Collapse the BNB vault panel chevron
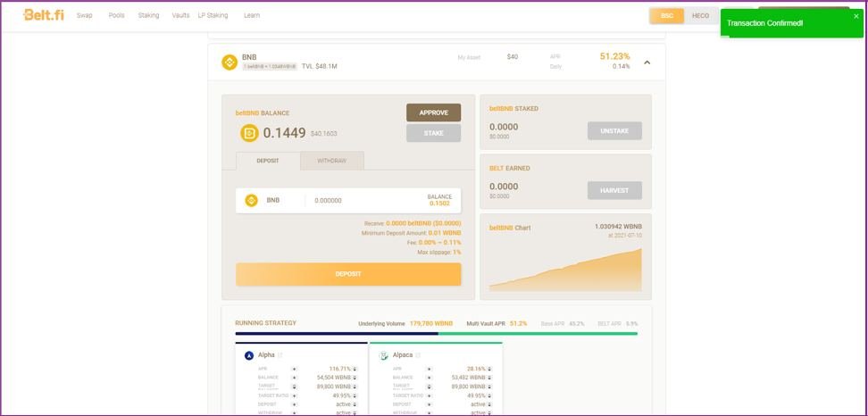The width and height of the screenshot is (868, 416). coord(647,62)
